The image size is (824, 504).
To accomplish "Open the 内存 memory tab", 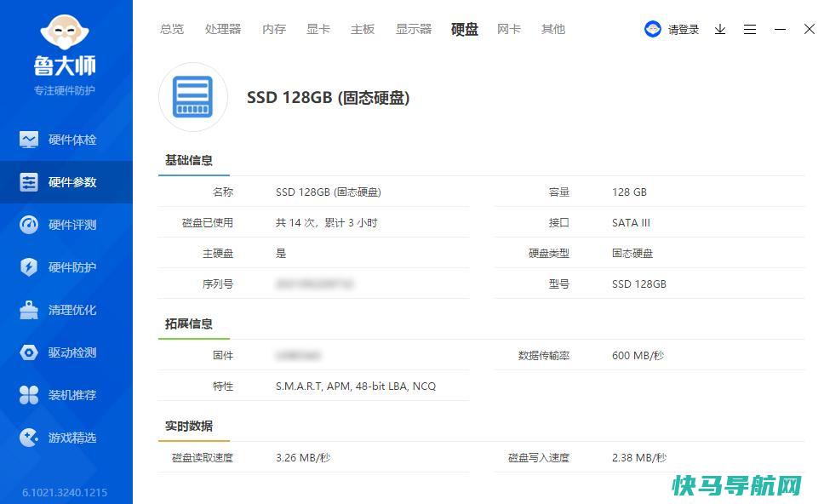I will click(x=274, y=29).
